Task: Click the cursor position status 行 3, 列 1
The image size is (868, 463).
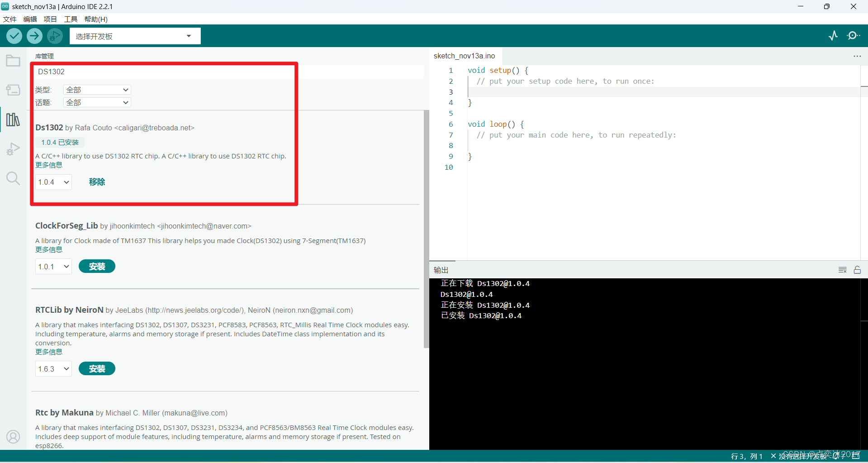Action: point(747,456)
